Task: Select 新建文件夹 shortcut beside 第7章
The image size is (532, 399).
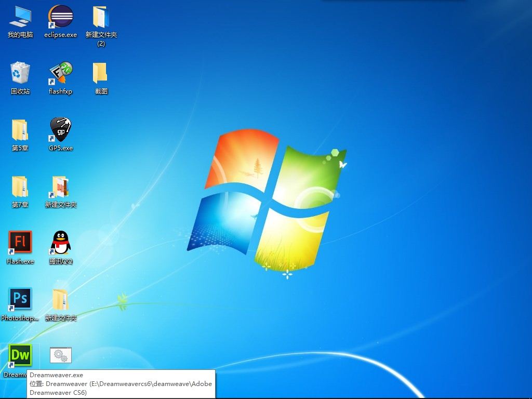Action: 60,187
